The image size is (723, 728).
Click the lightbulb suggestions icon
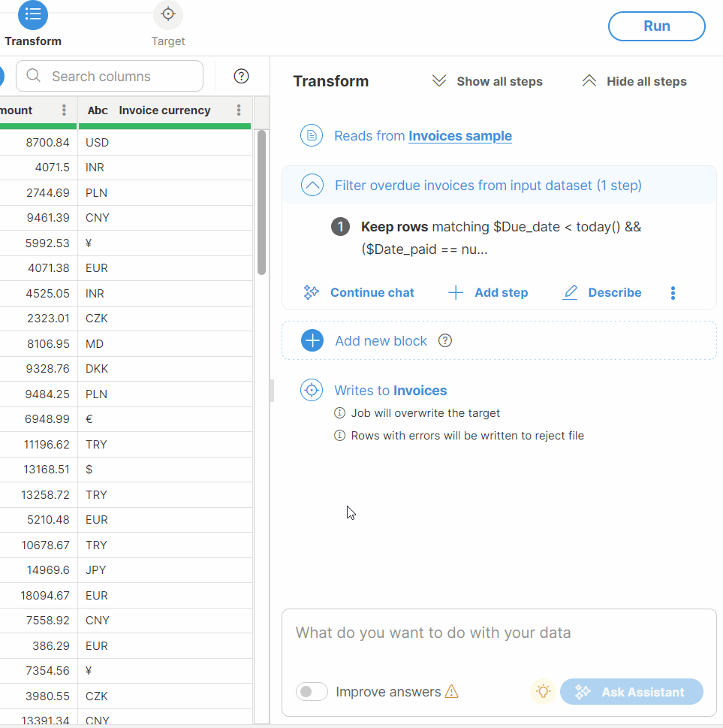[x=543, y=692]
